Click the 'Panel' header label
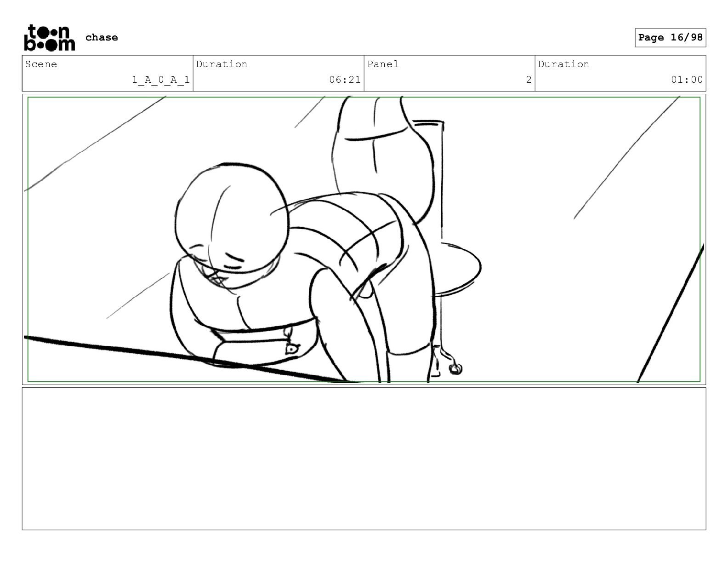 383,64
